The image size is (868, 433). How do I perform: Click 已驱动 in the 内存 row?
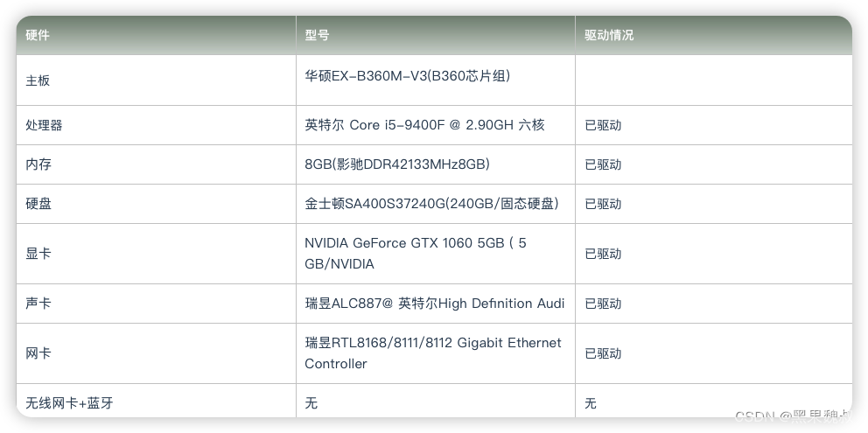point(603,164)
